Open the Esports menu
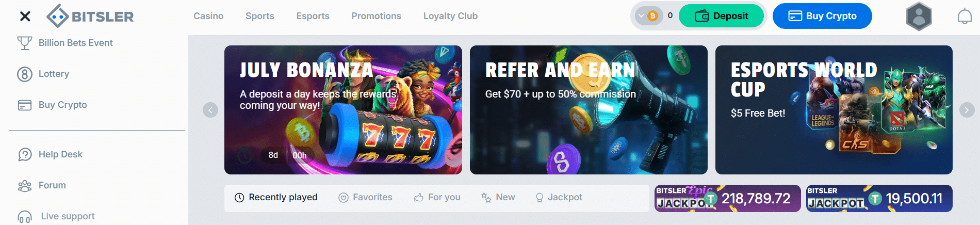Viewport: 980px width, 225px height. 313,16
